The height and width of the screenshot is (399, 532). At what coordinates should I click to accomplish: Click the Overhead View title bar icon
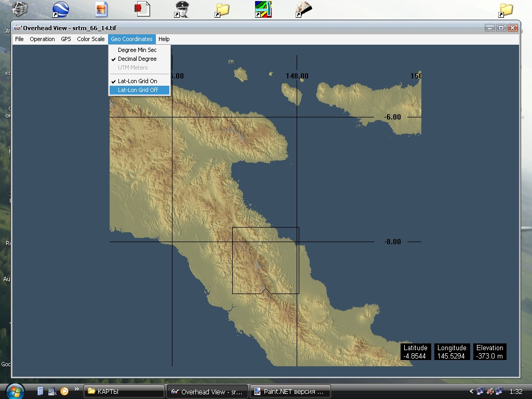(x=18, y=28)
